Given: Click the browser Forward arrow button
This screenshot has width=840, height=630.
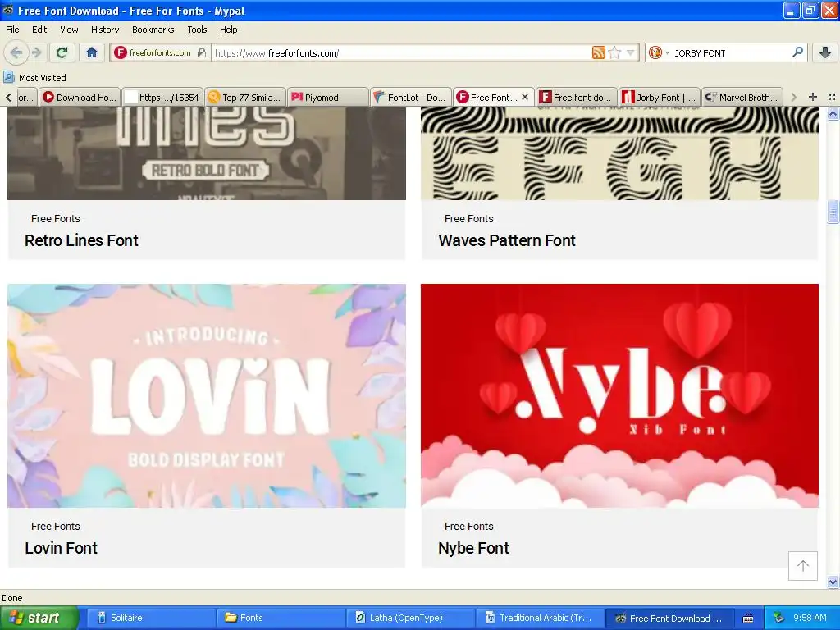Looking at the screenshot, I should click(36, 52).
